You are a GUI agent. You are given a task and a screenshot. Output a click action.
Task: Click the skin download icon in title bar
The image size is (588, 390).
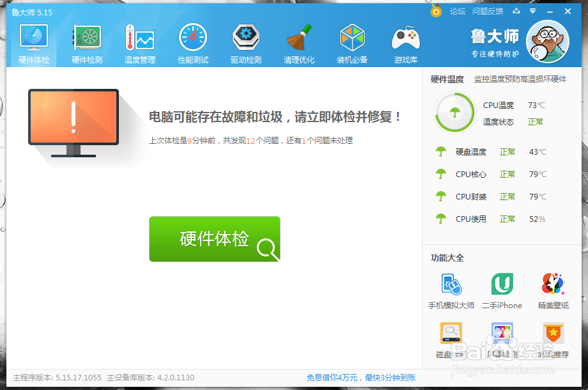coord(516,12)
